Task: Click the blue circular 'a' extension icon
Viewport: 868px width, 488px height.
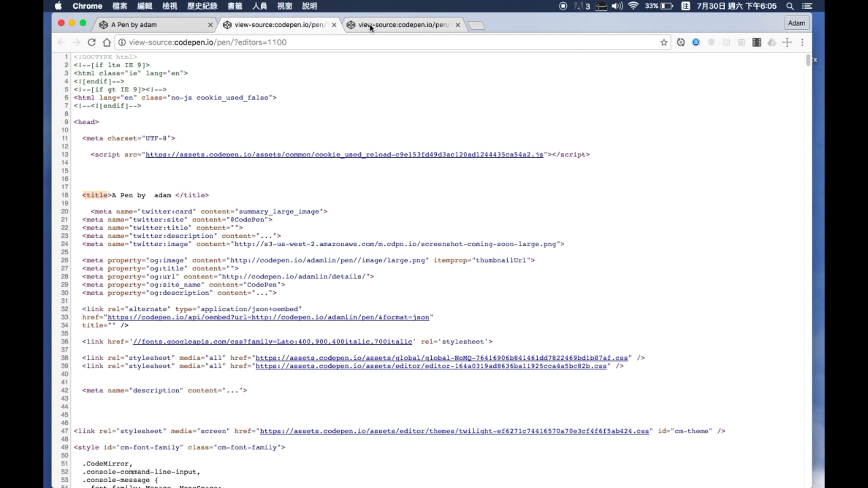Action: point(696,42)
